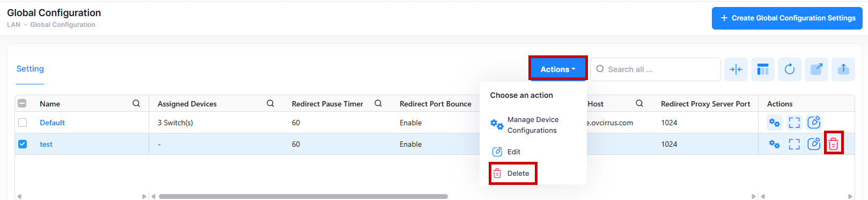Click search icon in Name column header
This screenshot has height=200, width=868.
click(x=136, y=103)
